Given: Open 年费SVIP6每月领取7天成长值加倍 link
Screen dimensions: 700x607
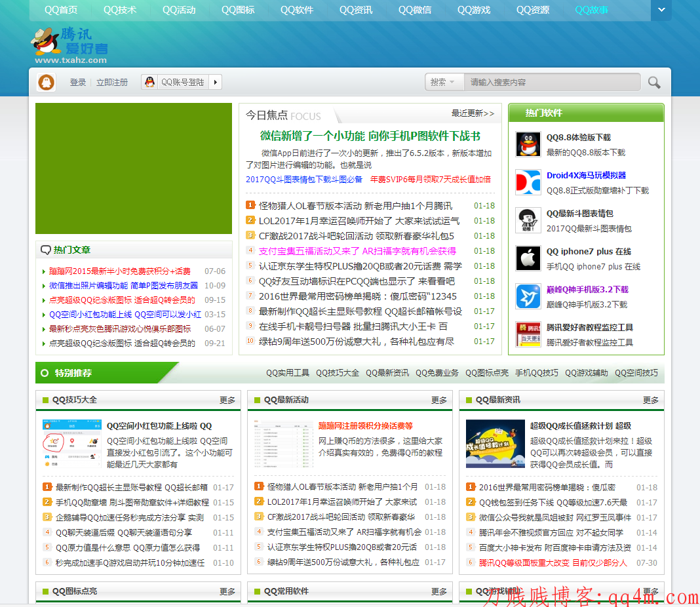Looking at the screenshot, I should (x=431, y=180).
